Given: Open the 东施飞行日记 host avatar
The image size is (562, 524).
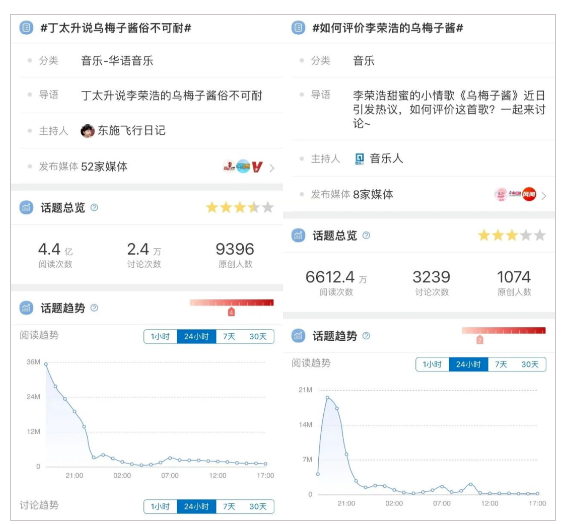Looking at the screenshot, I should point(87,131).
